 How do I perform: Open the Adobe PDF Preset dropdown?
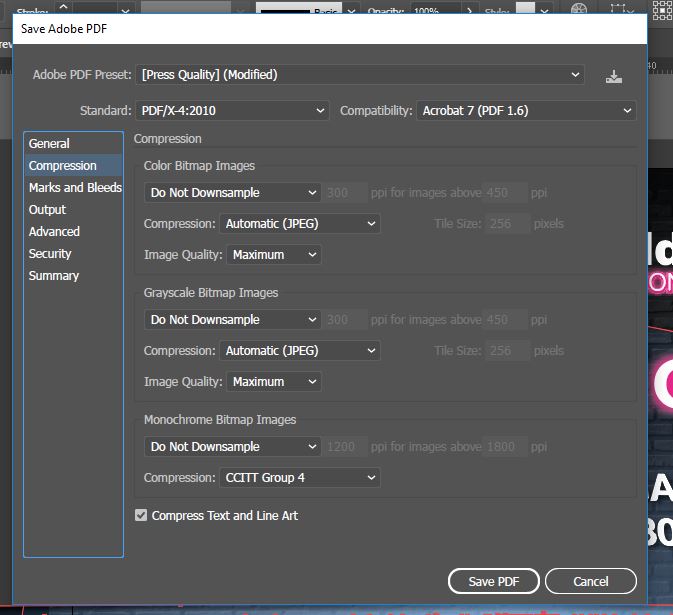coord(360,75)
